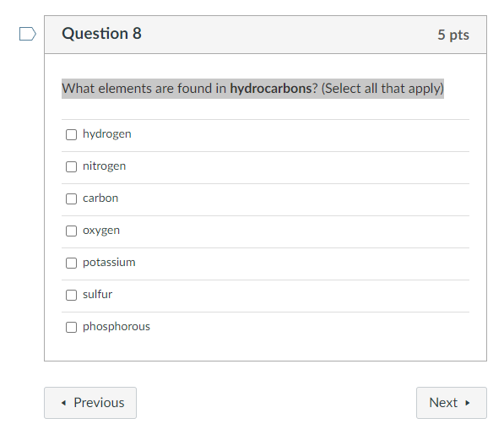Flag Question 8 for review

pyautogui.click(x=28, y=34)
